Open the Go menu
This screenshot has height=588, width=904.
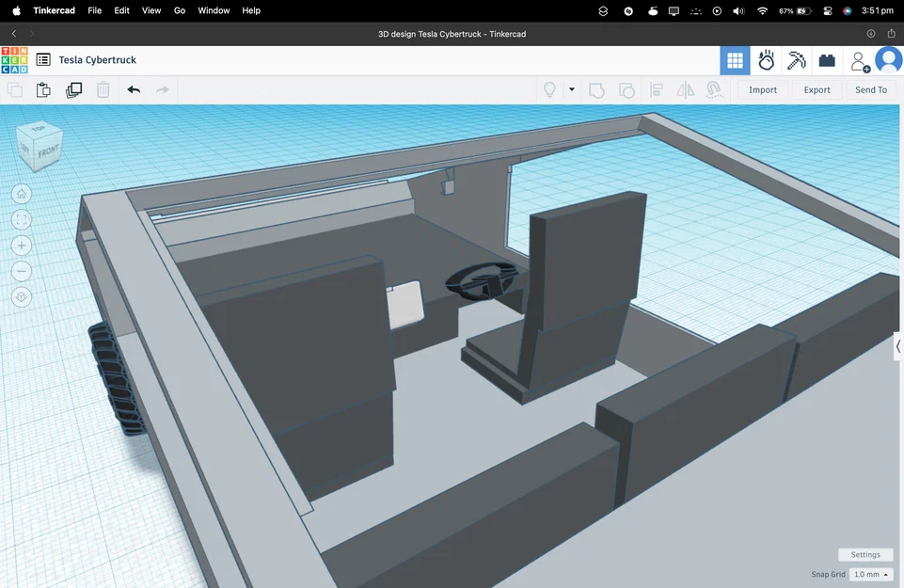tap(180, 10)
